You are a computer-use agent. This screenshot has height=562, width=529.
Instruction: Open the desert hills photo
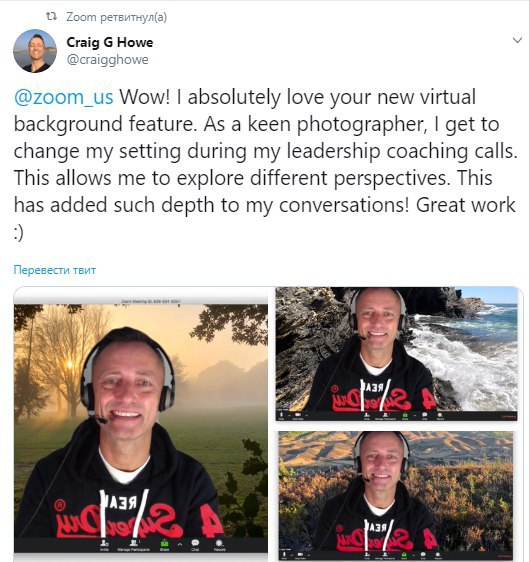(x=396, y=496)
